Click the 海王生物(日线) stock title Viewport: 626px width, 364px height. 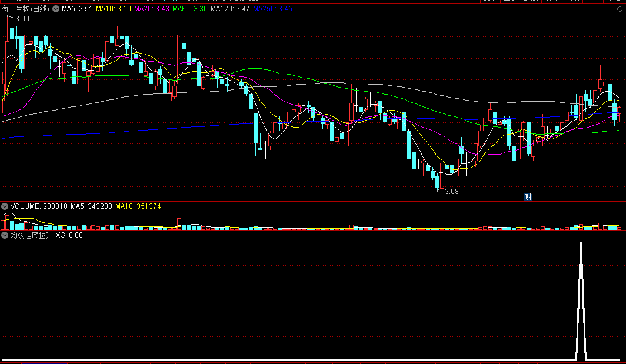click(25, 9)
